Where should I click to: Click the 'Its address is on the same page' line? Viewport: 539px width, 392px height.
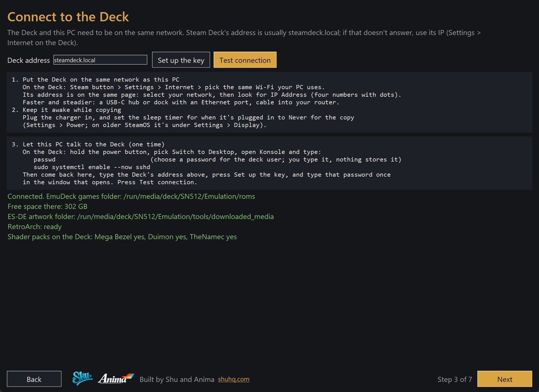[x=212, y=95]
